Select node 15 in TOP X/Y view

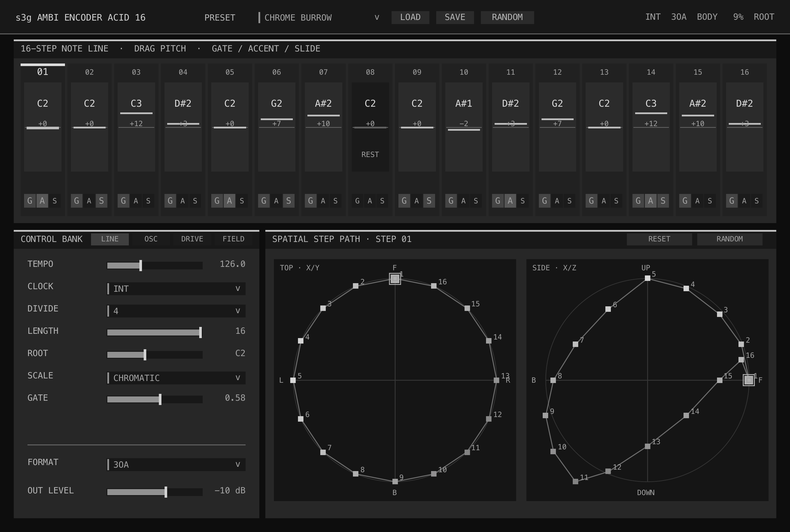tap(467, 308)
